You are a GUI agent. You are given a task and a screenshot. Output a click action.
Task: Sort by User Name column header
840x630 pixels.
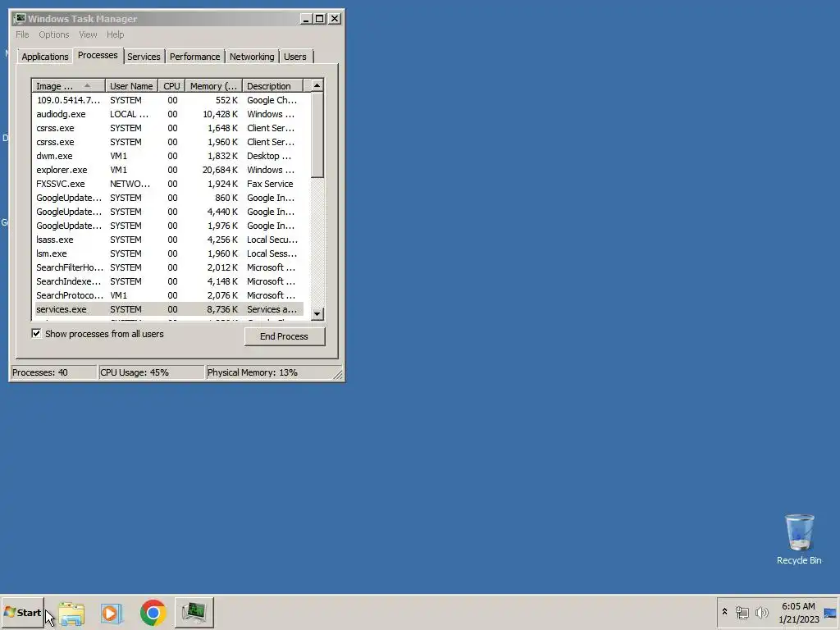point(131,86)
